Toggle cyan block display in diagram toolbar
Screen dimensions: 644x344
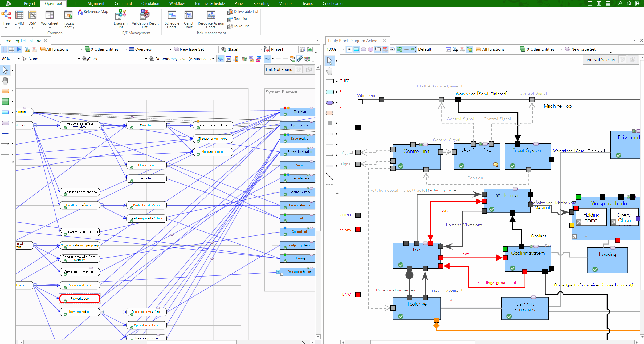pos(356,49)
